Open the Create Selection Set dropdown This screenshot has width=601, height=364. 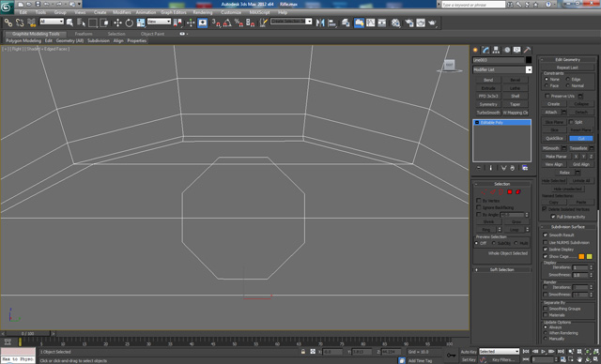[309, 21]
